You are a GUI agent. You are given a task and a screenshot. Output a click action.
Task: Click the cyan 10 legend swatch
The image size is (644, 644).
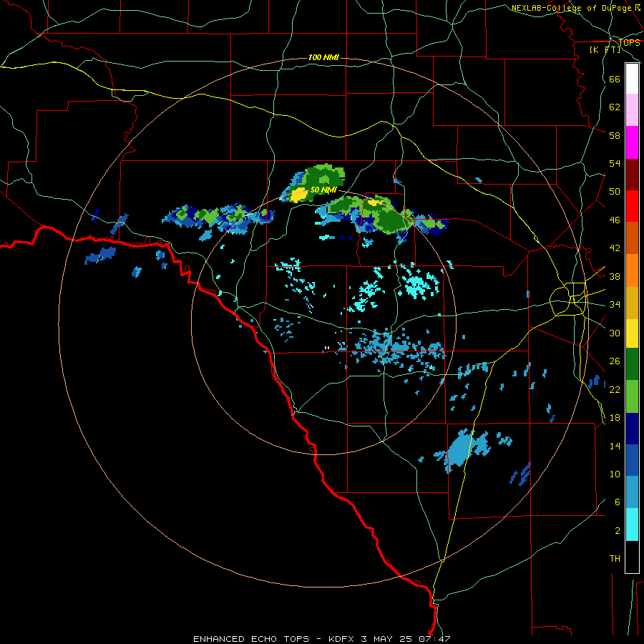point(632,525)
